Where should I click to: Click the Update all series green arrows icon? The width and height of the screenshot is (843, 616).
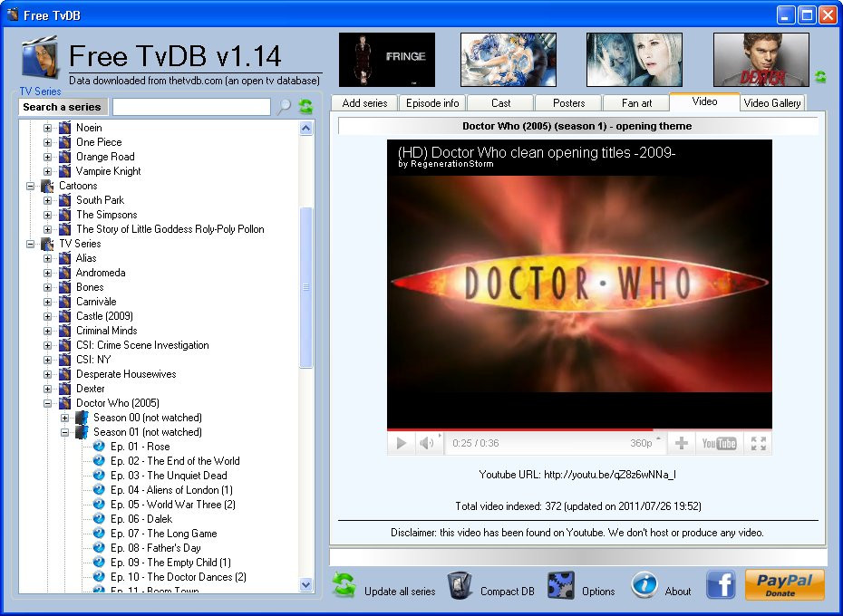[344, 585]
